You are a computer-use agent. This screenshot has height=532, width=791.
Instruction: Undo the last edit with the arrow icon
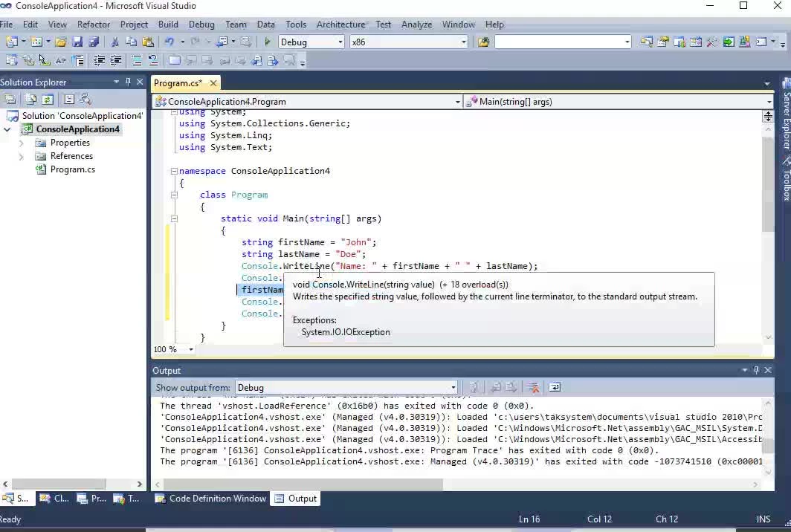pyautogui.click(x=169, y=42)
